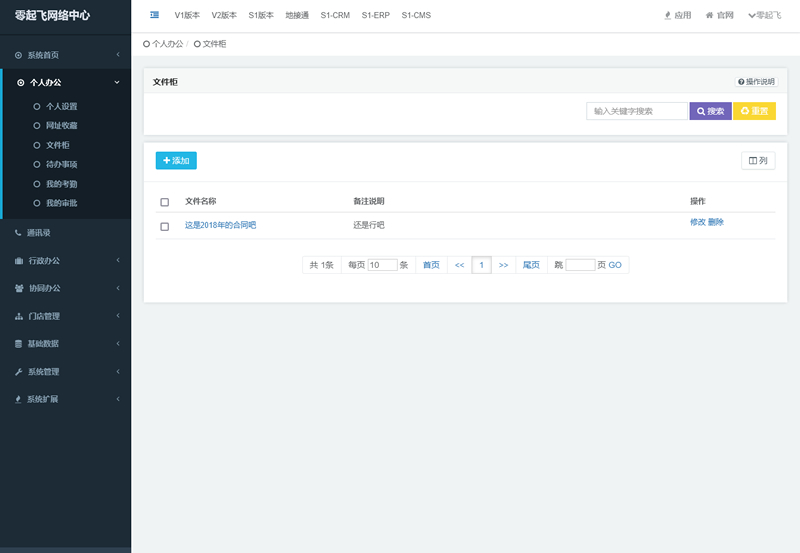The image size is (800, 553).
Task: Open the 零起飞 user dropdown
Action: tap(764, 15)
